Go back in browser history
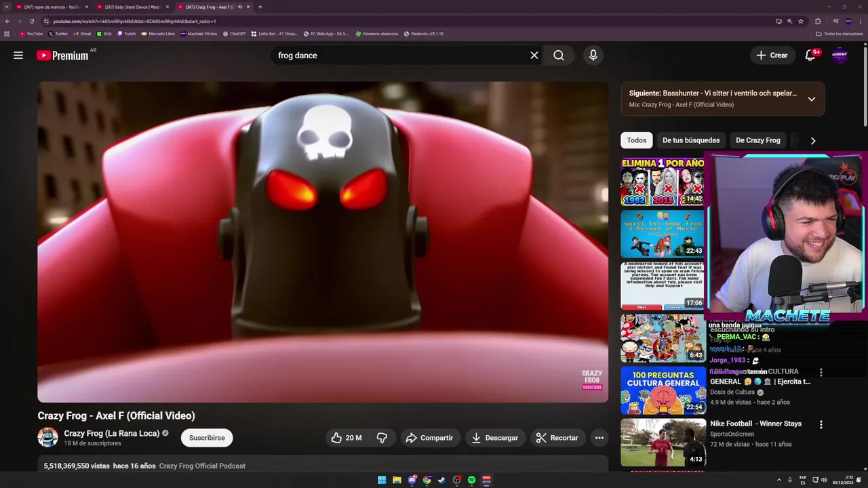 [x=7, y=21]
